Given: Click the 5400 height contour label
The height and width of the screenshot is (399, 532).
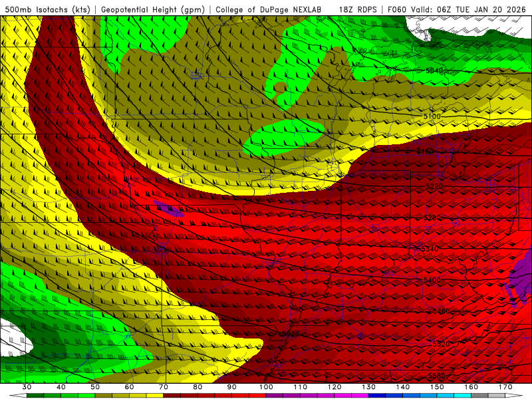Looking at the screenshot, I should (x=432, y=280).
